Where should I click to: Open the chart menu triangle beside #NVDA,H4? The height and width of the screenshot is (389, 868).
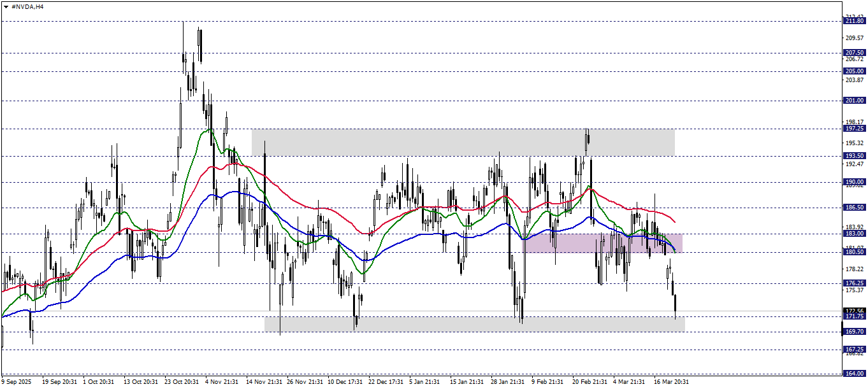point(6,6)
